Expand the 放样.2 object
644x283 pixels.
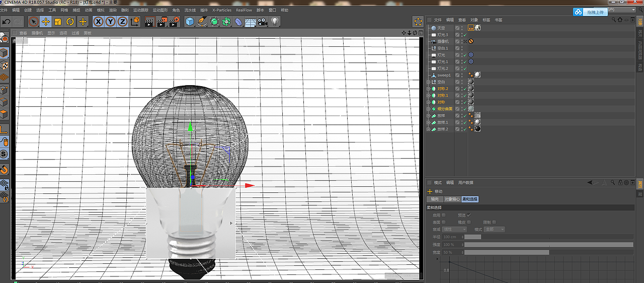click(429, 129)
